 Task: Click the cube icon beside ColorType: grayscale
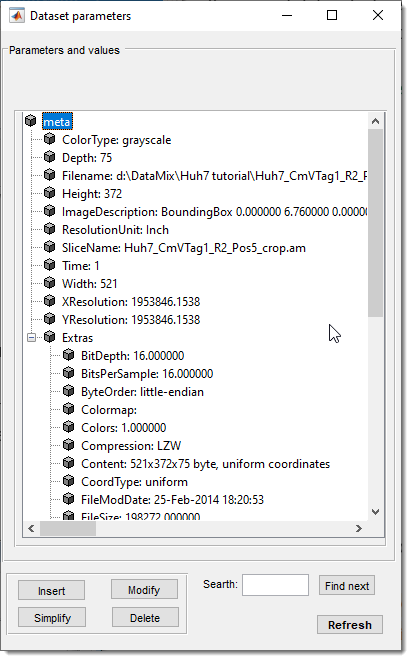click(x=50, y=139)
